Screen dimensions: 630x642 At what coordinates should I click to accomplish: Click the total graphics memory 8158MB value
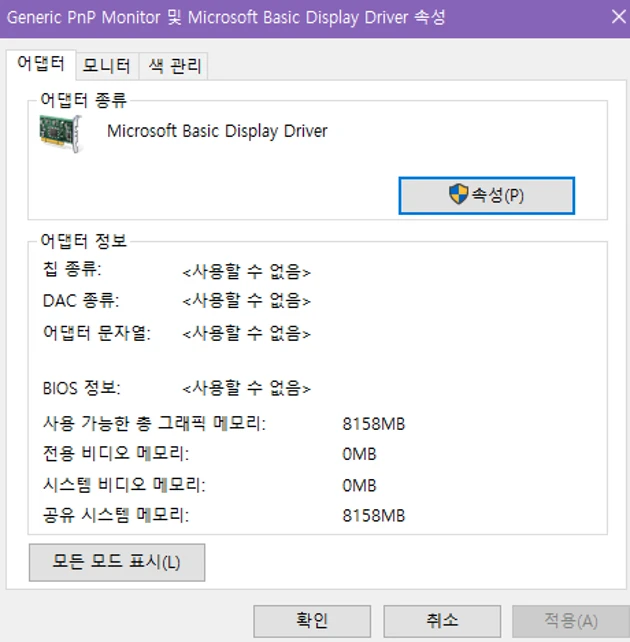click(x=374, y=424)
